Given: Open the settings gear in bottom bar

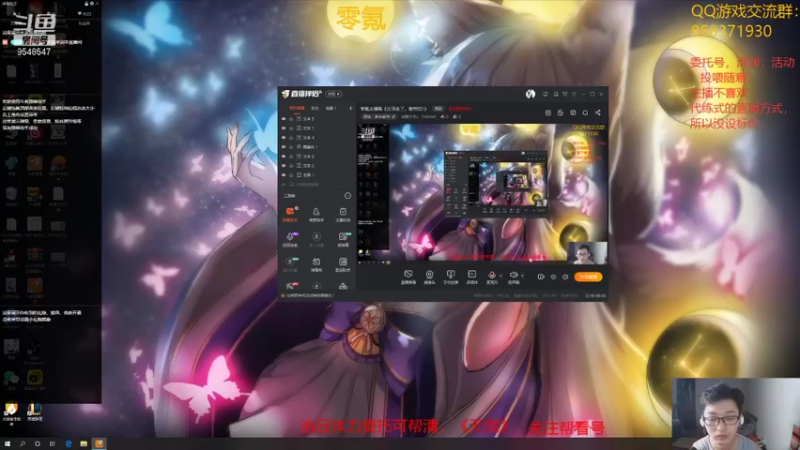Looking at the screenshot, I should pyautogui.click(x=565, y=277).
